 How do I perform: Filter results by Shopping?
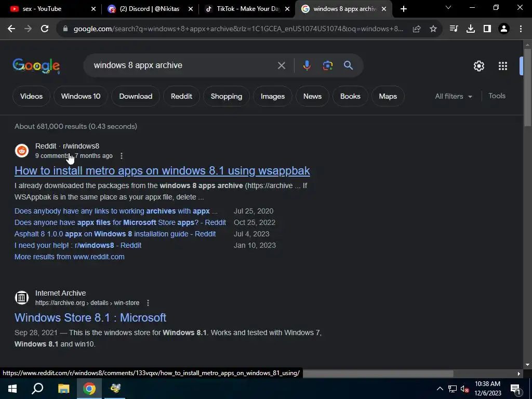point(227,96)
